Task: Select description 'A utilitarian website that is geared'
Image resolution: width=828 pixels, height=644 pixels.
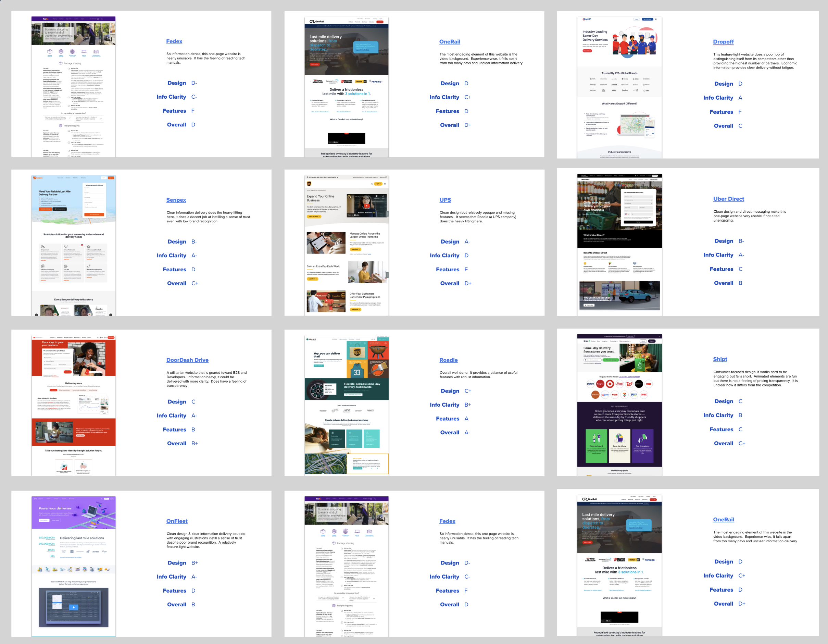Action: 206,379
